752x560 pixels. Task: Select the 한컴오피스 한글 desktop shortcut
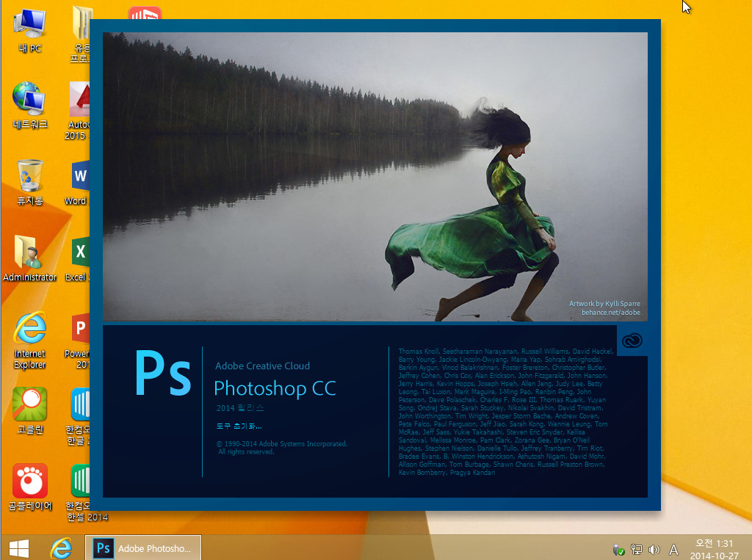tap(79, 416)
